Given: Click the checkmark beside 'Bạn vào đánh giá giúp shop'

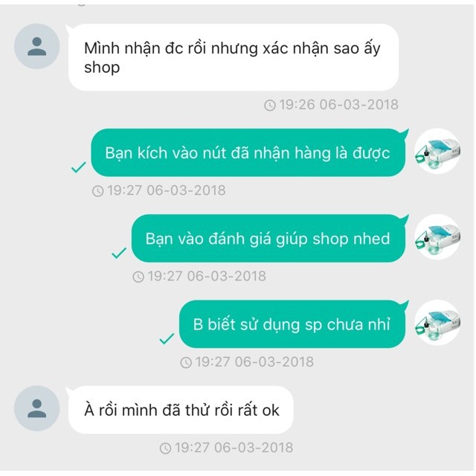Looking at the screenshot, I should tap(119, 253).
